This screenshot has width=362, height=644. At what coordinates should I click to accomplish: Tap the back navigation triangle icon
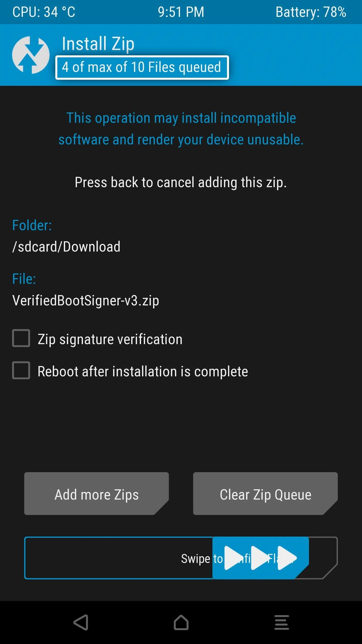81,622
